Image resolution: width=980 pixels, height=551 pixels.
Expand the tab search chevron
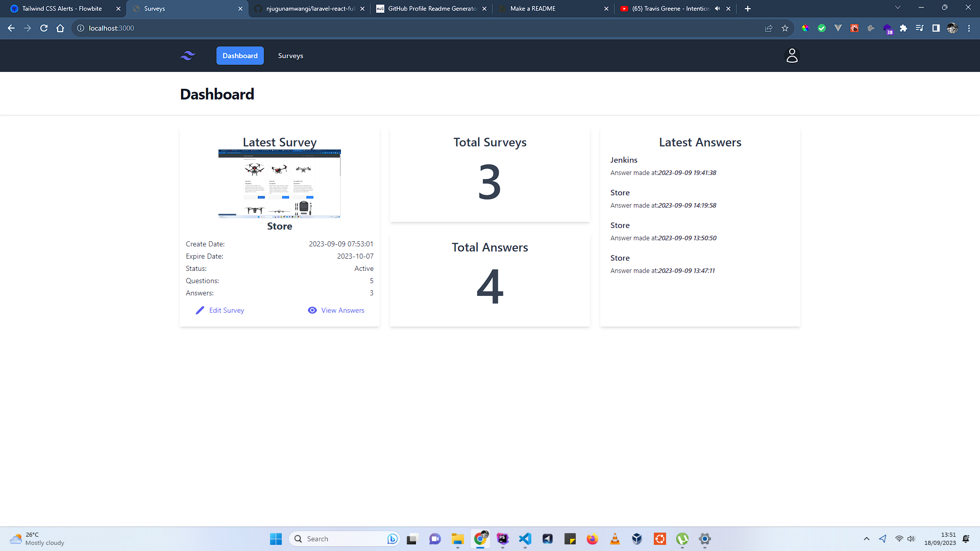(897, 8)
